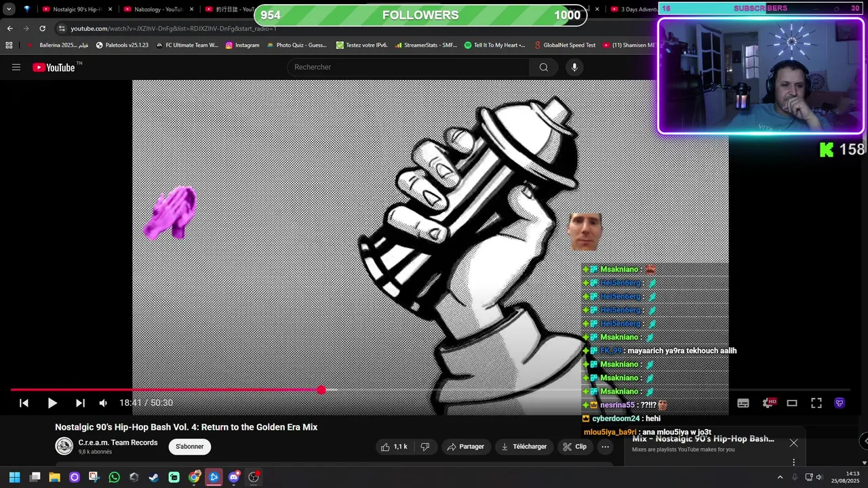
Task: Skip to next video in playlist
Action: pos(80,403)
